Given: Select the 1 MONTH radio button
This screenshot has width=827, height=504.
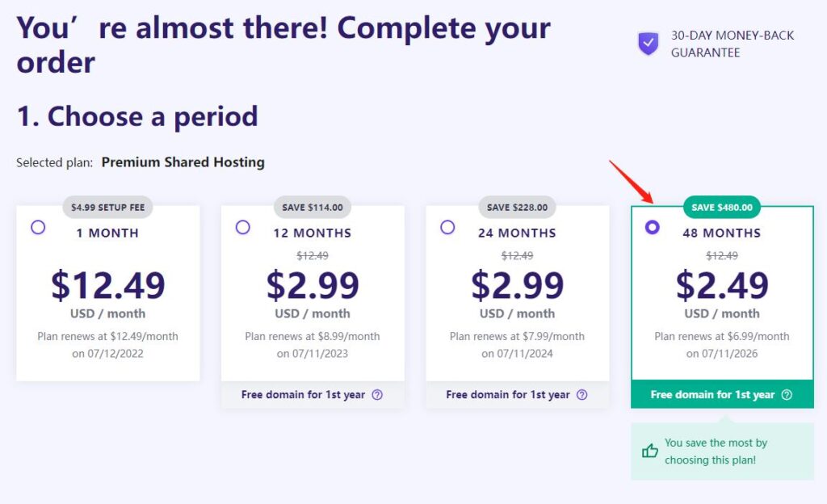Looking at the screenshot, I should [x=38, y=227].
